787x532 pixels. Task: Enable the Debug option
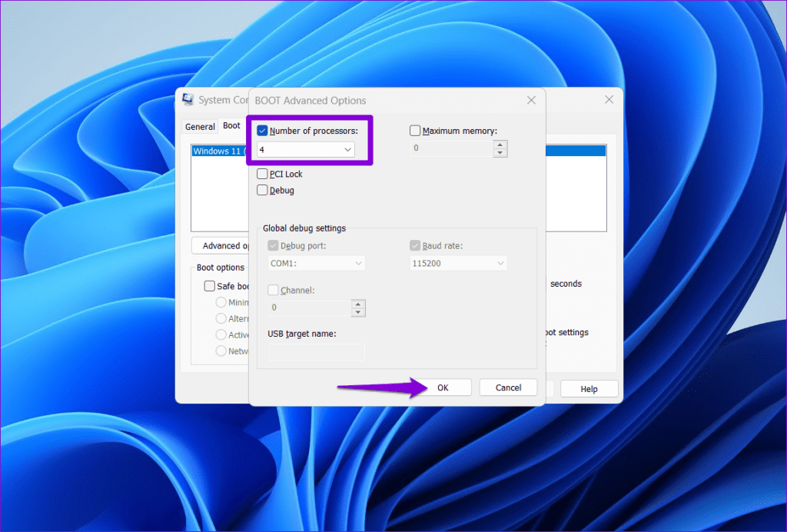click(x=261, y=190)
